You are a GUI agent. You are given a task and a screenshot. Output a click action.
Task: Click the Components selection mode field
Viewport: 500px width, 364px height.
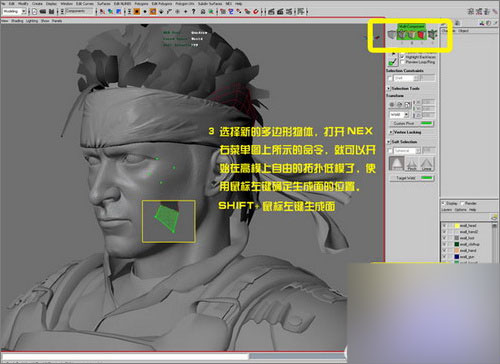point(79,11)
